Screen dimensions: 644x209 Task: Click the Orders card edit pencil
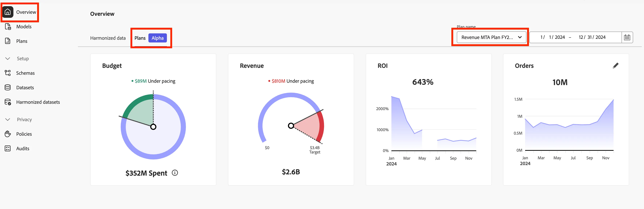pos(616,65)
